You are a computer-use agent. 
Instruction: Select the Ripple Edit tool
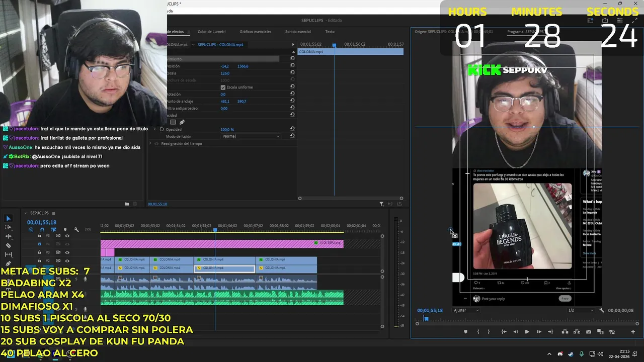(x=8, y=236)
